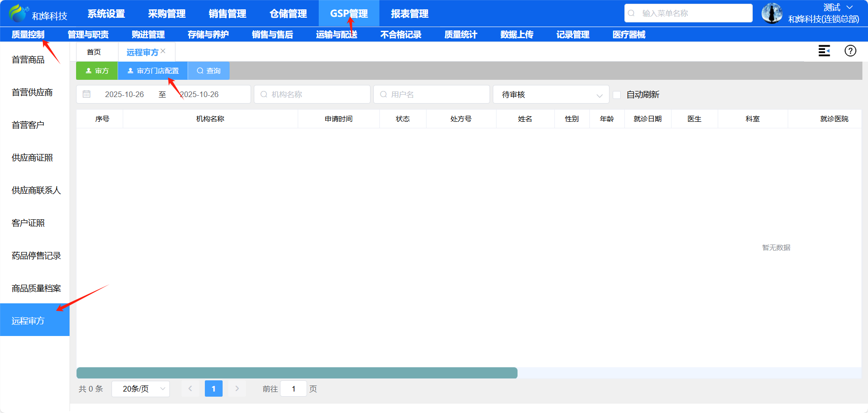Close the 远程审方 tab with the X
The width and height of the screenshot is (868, 413).
tap(163, 51)
